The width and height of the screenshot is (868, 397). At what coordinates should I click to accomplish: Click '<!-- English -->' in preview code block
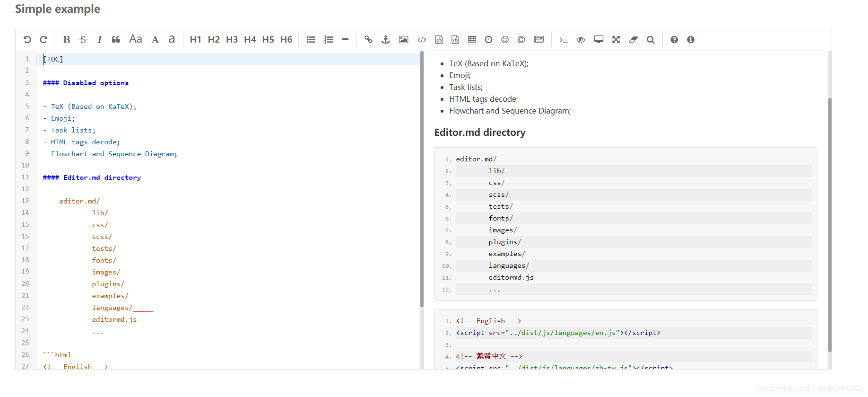(x=488, y=321)
